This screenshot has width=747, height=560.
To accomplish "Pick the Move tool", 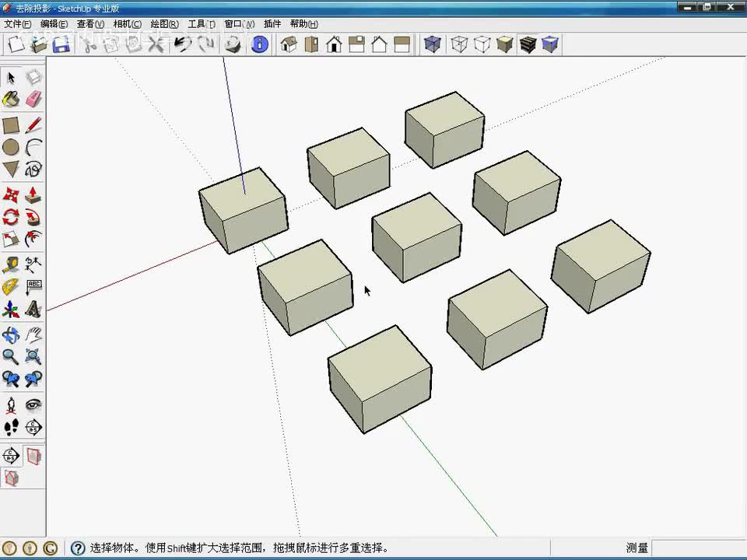I will click(11, 194).
